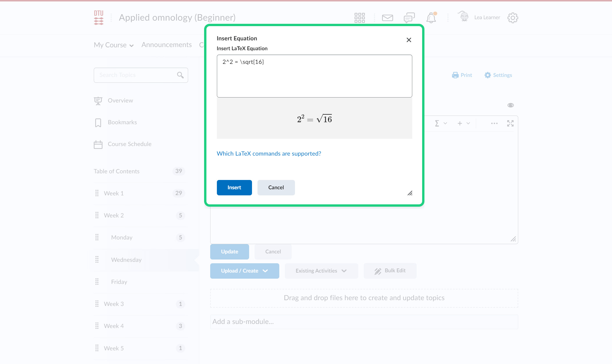Click the Sigma equation toolbar icon
Screen dimensions: 612x364
coord(437,123)
